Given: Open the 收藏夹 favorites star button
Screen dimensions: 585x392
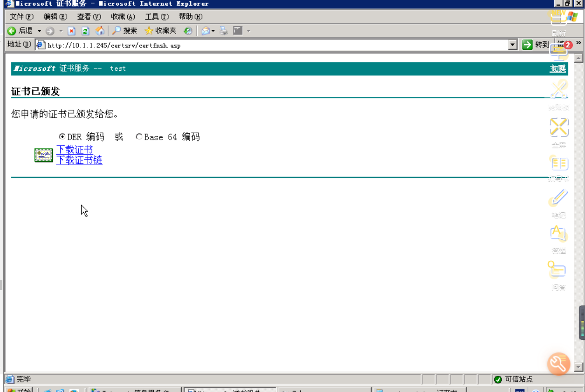Looking at the screenshot, I should [160, 31].
